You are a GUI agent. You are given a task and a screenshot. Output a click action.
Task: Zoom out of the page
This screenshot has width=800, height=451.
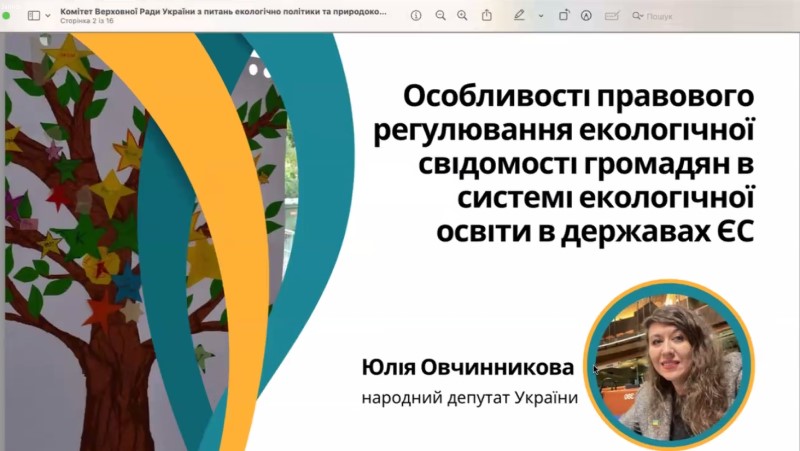pos(440,15)
